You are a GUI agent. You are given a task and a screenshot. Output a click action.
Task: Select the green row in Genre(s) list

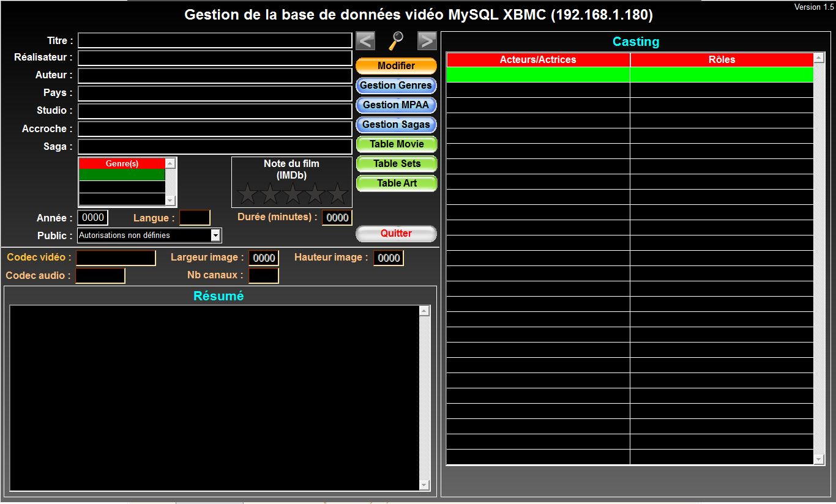coord(122,175)
